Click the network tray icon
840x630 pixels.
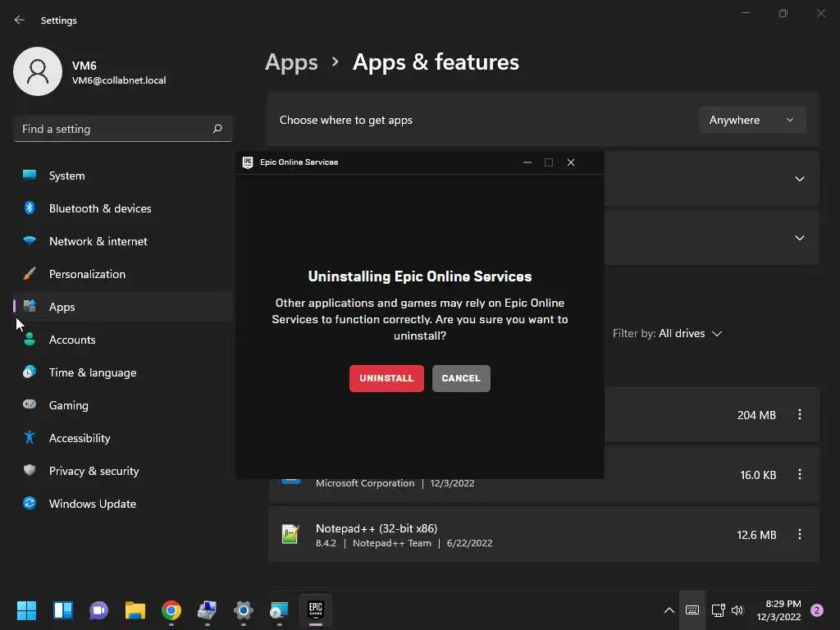coord(718,610)
